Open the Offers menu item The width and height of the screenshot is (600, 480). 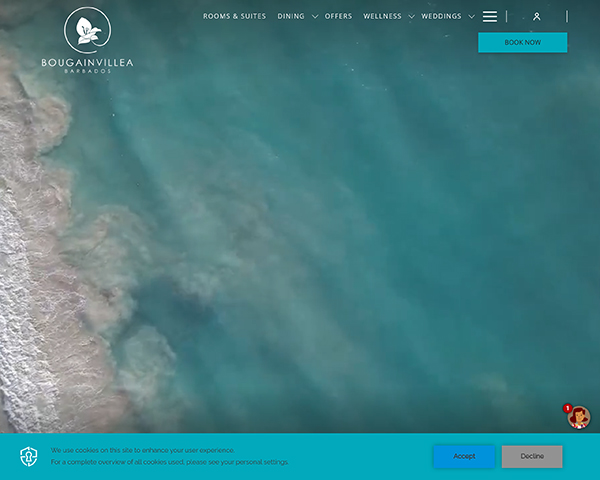pyautogui.click(x=338, y=17)
